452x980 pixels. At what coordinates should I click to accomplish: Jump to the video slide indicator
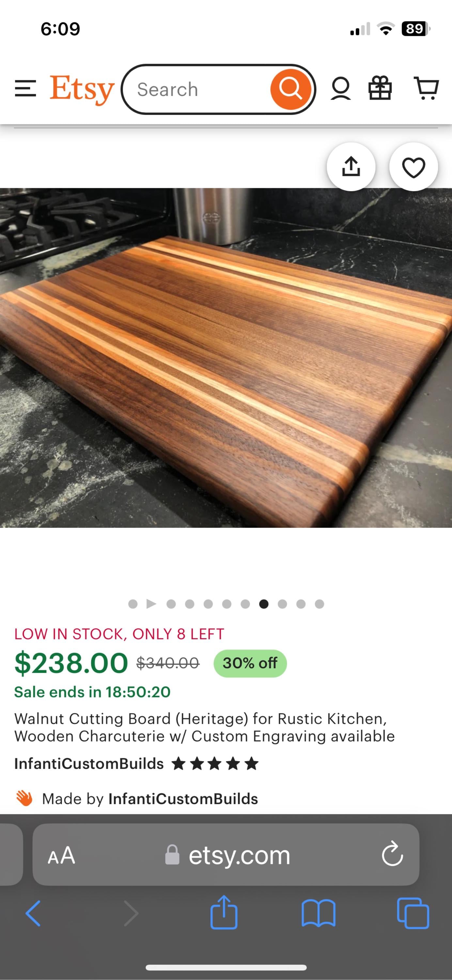pos(151,604)
